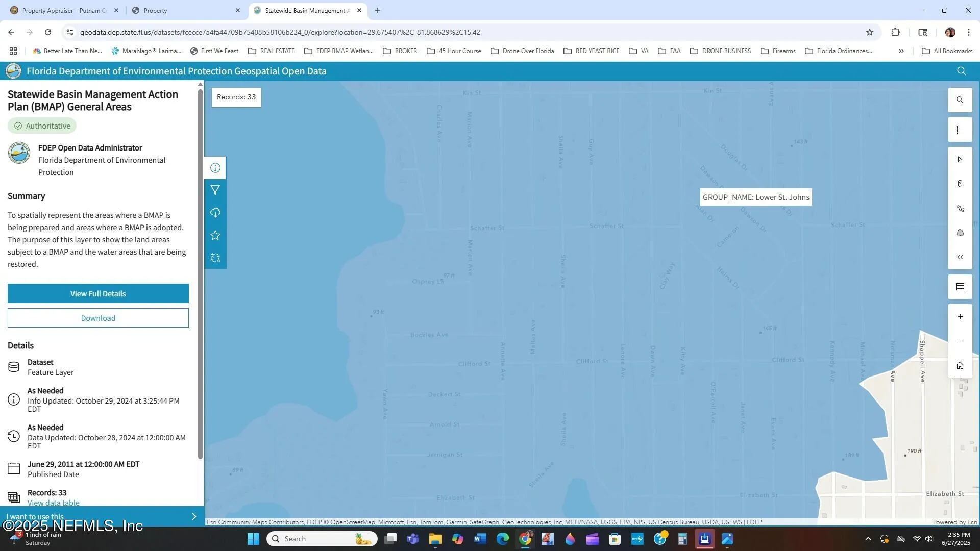
Task: Open the Chrome profile avatar
Action: coord(950,32)
